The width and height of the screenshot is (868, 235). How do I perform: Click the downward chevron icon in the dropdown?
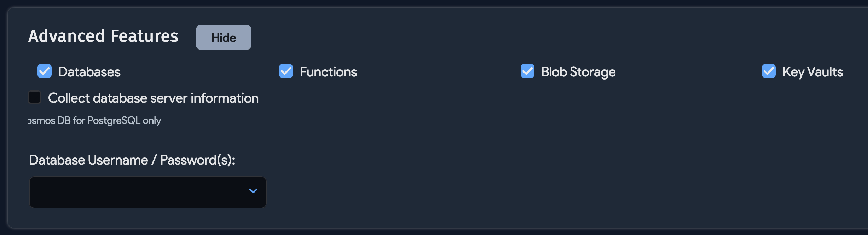(253, 191)
